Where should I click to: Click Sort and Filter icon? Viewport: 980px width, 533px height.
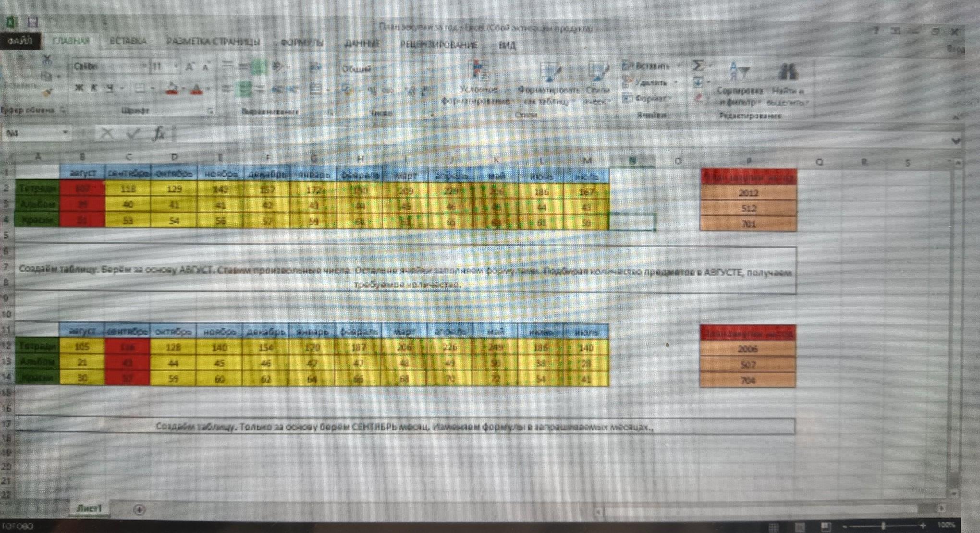(x=739, y=72)
